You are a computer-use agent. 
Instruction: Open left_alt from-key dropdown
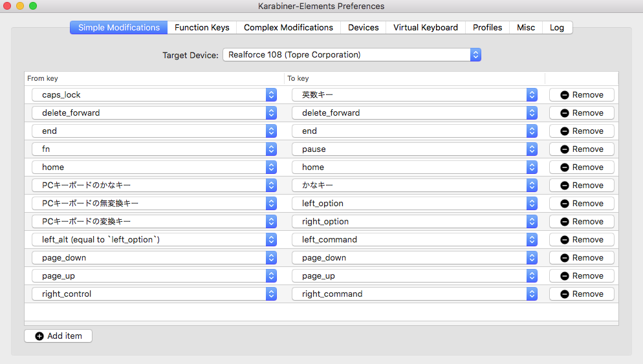154,239
